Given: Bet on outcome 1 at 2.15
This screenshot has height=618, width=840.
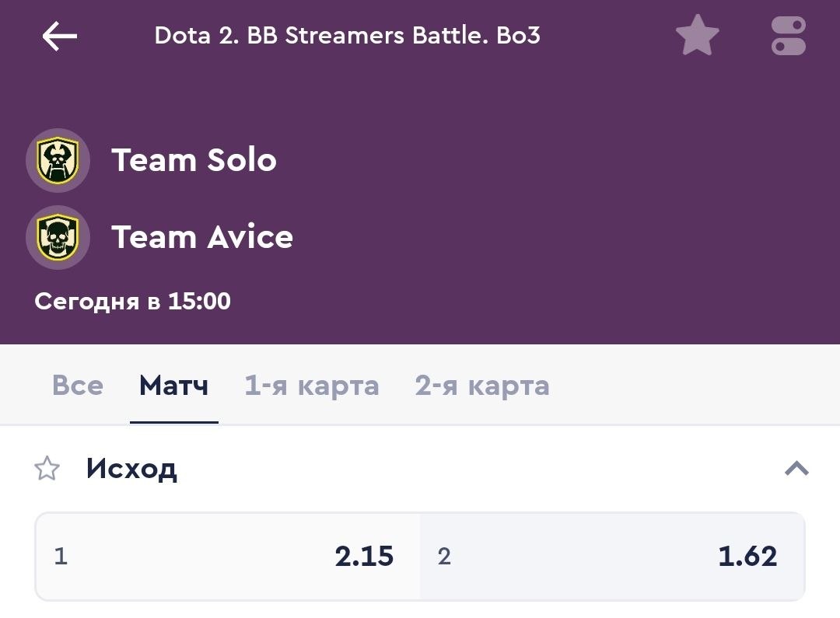Looking at the screenshot, I should point(228,556).
